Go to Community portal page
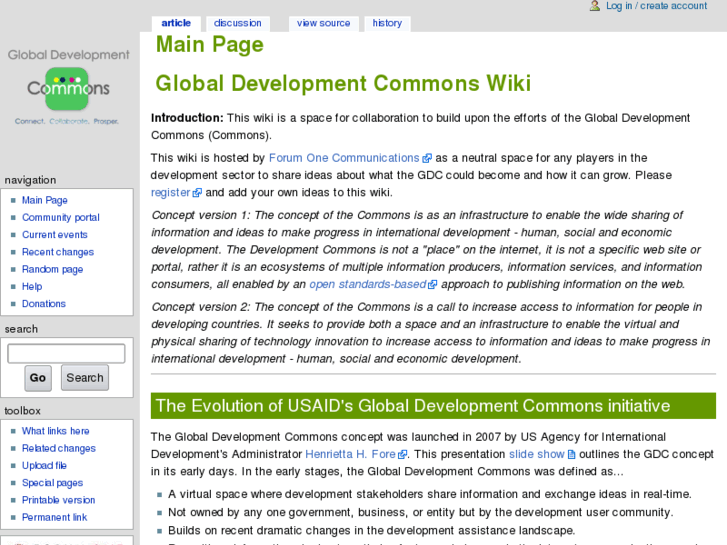 coord(61,217)
